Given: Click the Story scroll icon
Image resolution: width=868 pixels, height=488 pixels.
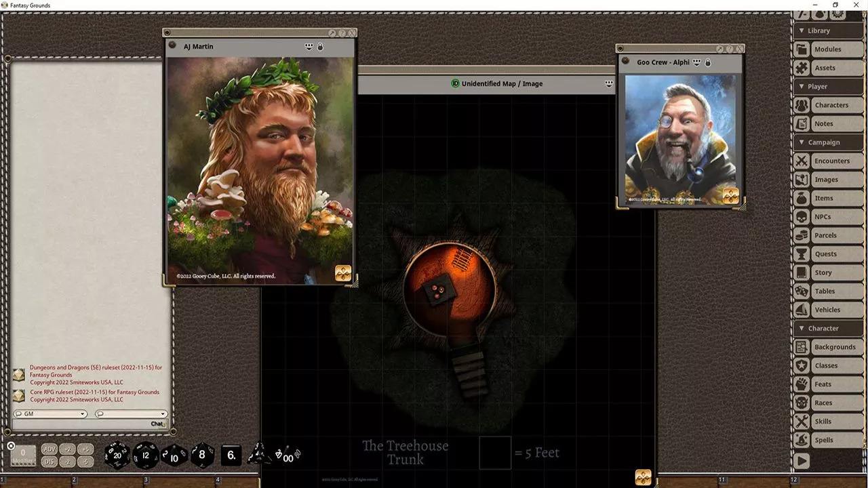Looking at the screenshot, I should [x=802, y=272].
